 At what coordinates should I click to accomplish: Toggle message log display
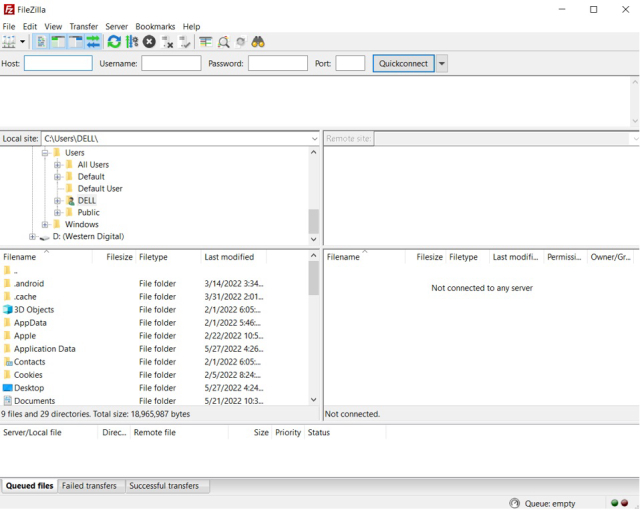tap(41, 42)
